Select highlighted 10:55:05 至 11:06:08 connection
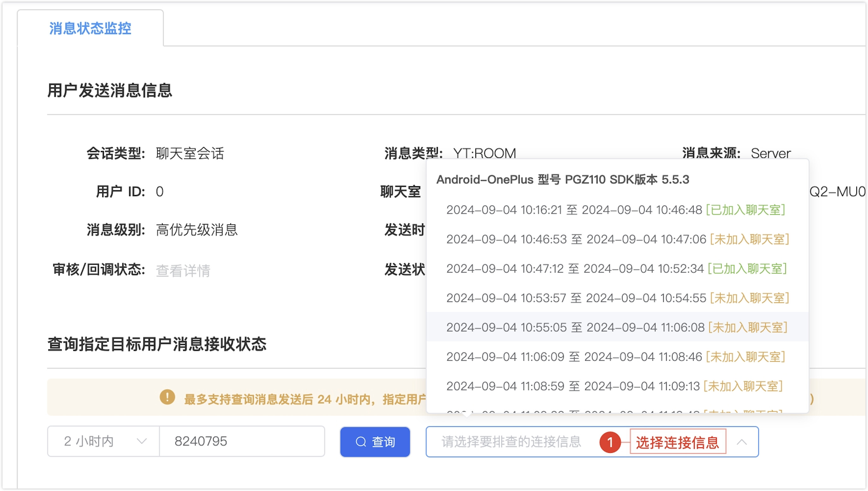The height and width of the screenshot is (491, 868). point(616,328)
